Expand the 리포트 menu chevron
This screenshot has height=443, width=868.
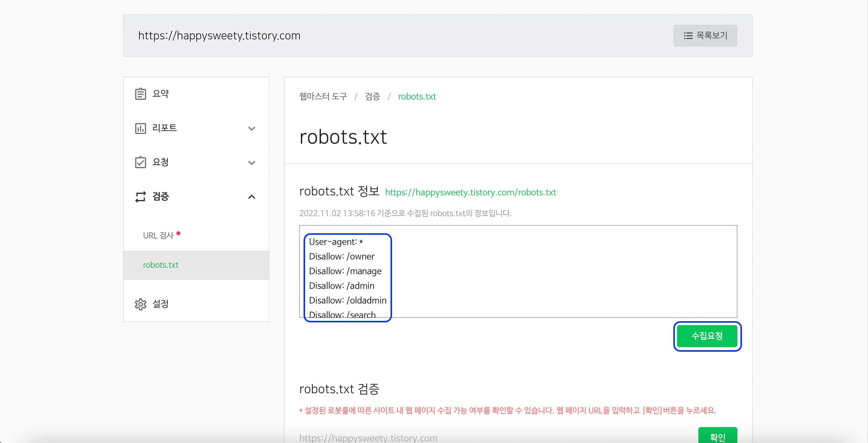point(251,129)
